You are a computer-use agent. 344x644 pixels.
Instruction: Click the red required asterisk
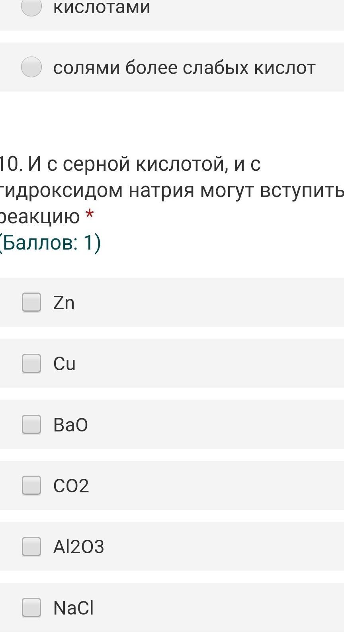pyautogui.click(x=90, y=215)
